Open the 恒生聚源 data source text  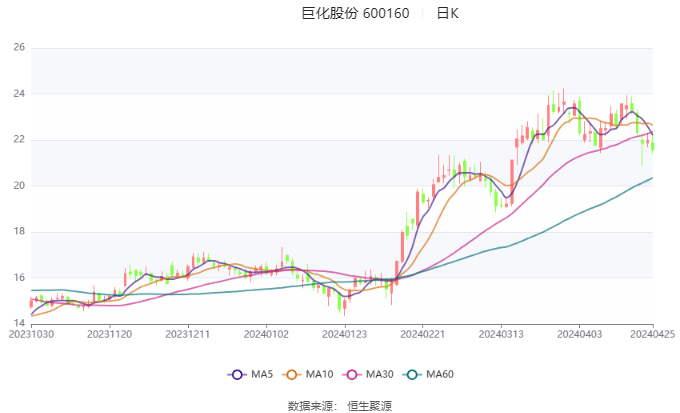tap(369, 406)
